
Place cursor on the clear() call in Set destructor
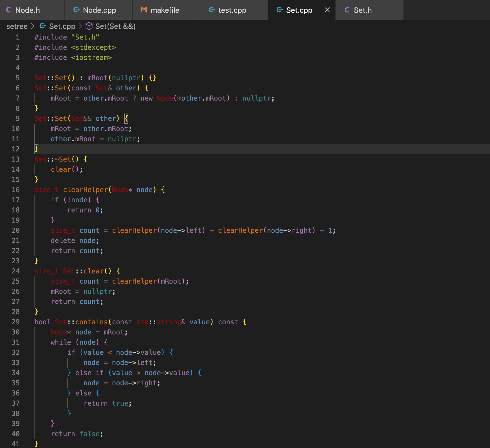[x=61, y=169]
